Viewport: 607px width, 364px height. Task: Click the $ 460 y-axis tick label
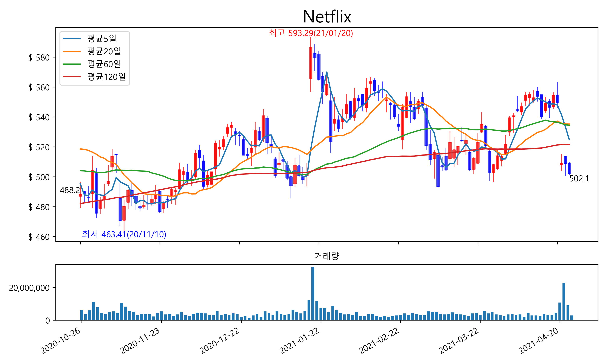point(39,237)
